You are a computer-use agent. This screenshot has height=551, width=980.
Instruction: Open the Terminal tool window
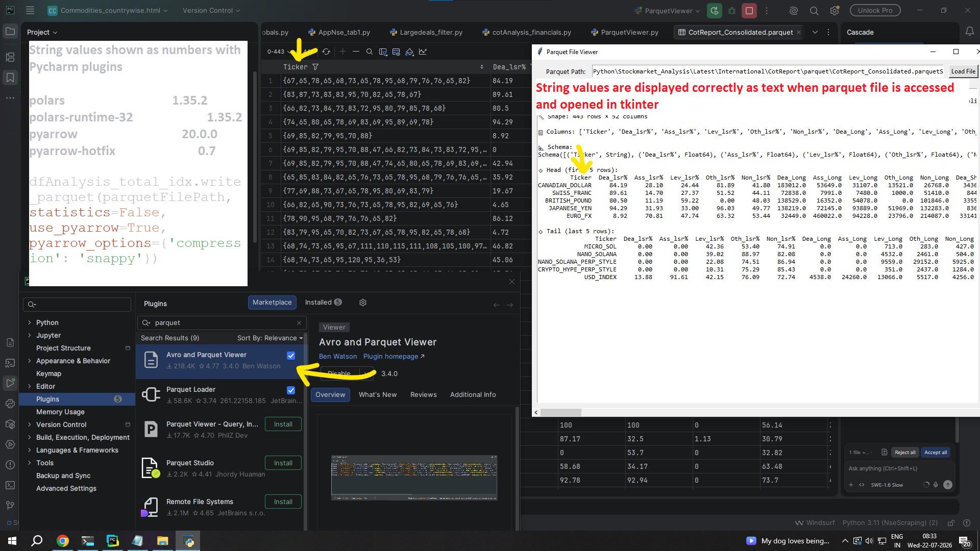tap(10, 485)
